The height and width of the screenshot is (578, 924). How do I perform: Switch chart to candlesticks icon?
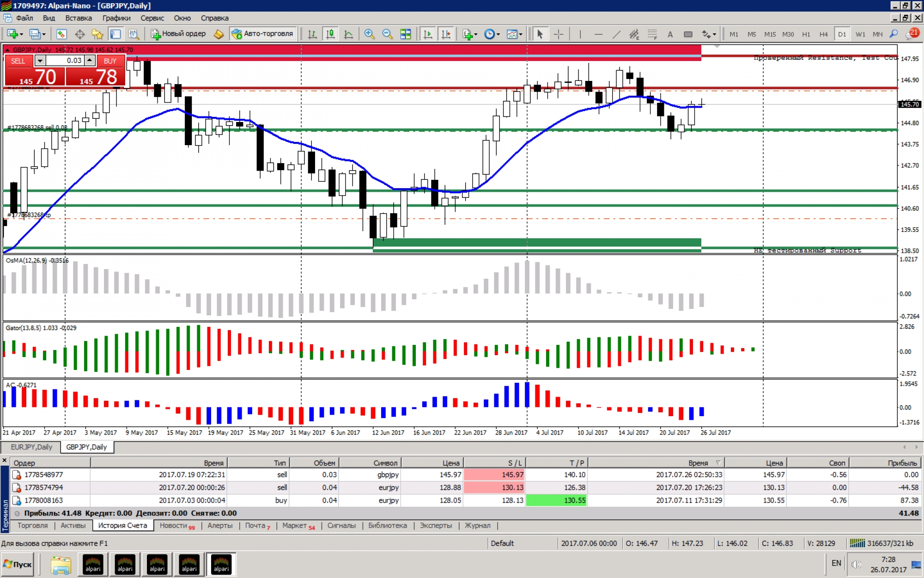pyautogui.click(x=330, y=34)
